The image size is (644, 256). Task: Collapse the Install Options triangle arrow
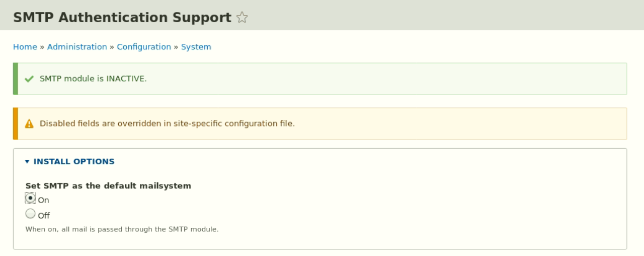[x=27, y=162]
